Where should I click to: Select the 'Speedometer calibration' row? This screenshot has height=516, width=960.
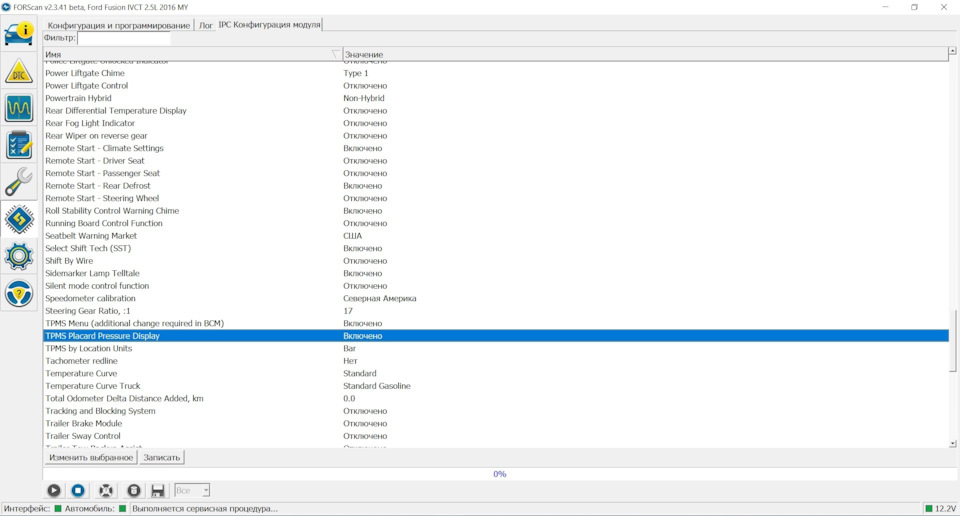tap(496, 298)
